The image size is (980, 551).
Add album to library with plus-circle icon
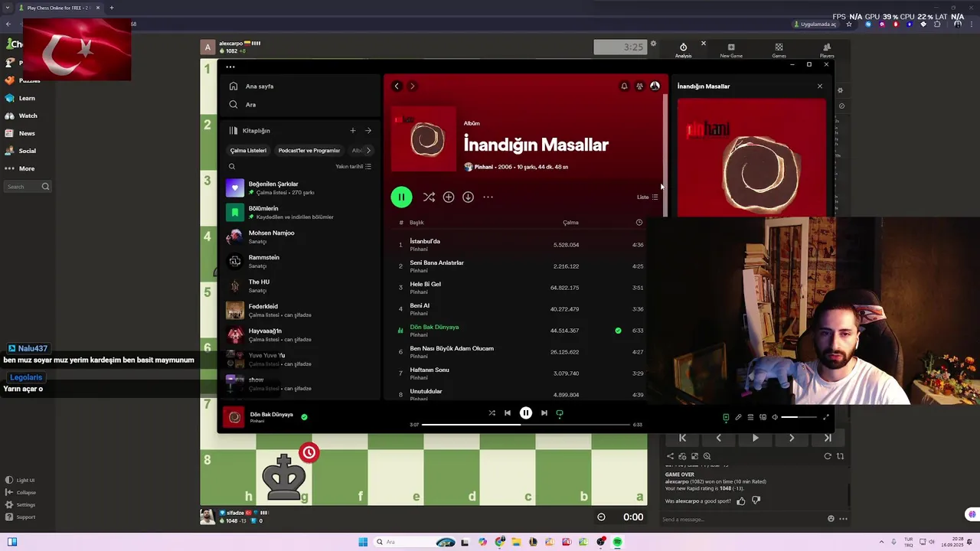[449, 197]
